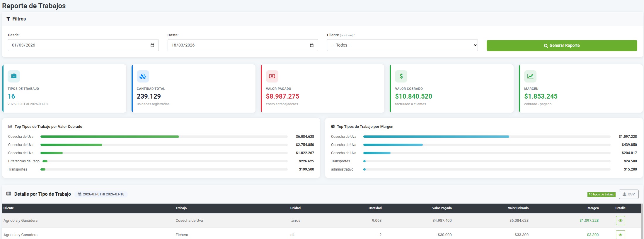Click pie chart icon beside Top por Margen

(x=333, y=127)
